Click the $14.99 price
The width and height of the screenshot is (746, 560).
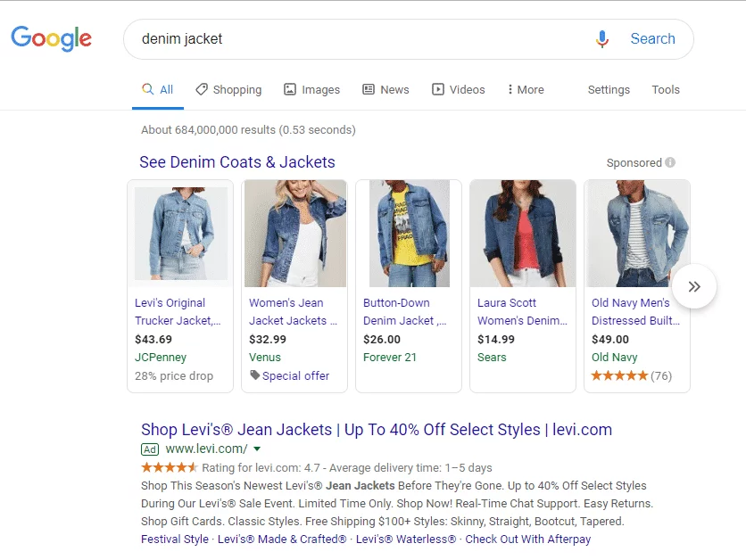pos(496,340)
